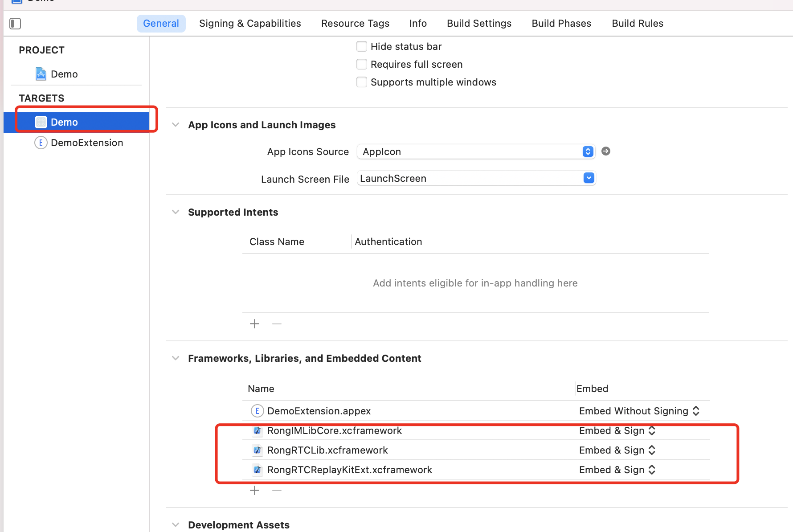
Task: Enable the Hide status bar checkbox
Action: (x=362, y=46)
